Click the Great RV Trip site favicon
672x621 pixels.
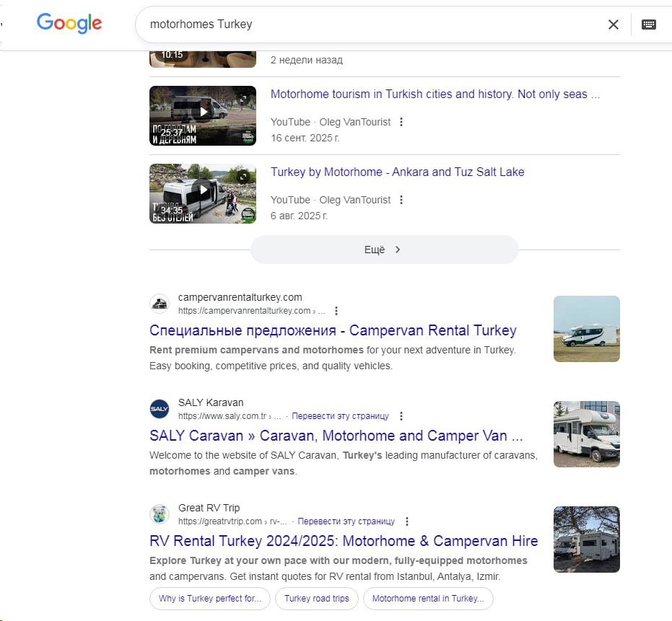click(159, 514)
